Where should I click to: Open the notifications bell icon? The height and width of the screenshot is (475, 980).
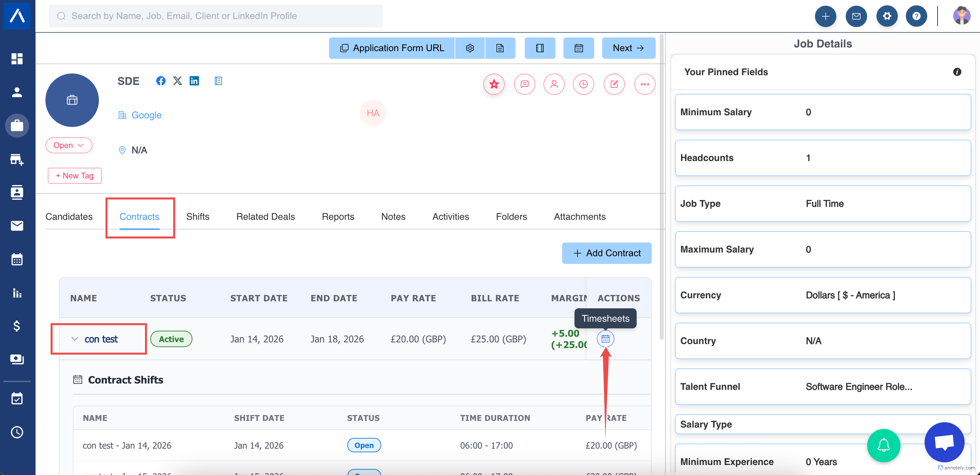pyautogui.click(x=883, y=445)
